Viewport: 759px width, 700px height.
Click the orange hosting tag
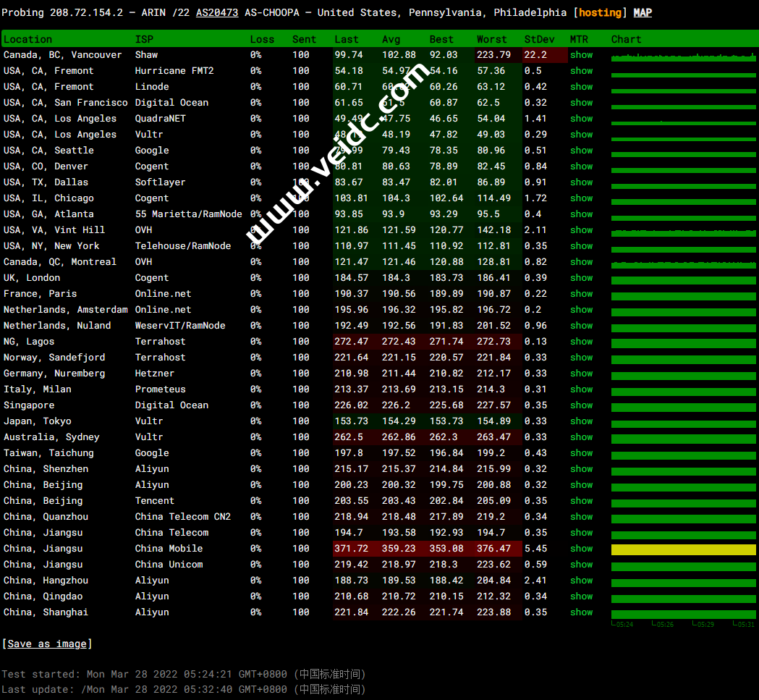point(600,12)
